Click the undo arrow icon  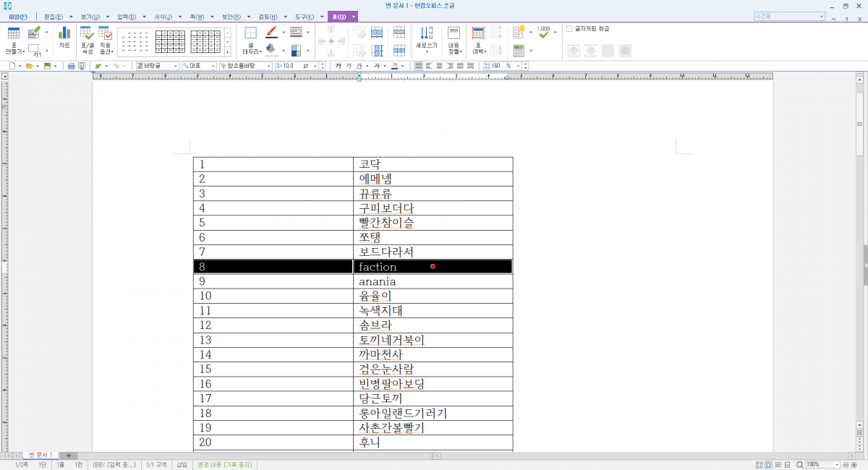pyautogui.click(x=98, y=66)
